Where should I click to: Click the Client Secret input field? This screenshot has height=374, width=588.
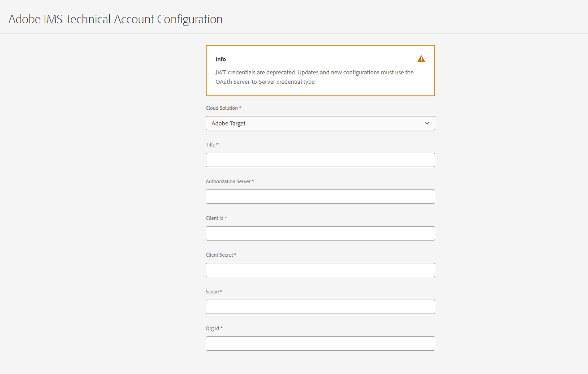pyautogui.click(x=320, y=270)
